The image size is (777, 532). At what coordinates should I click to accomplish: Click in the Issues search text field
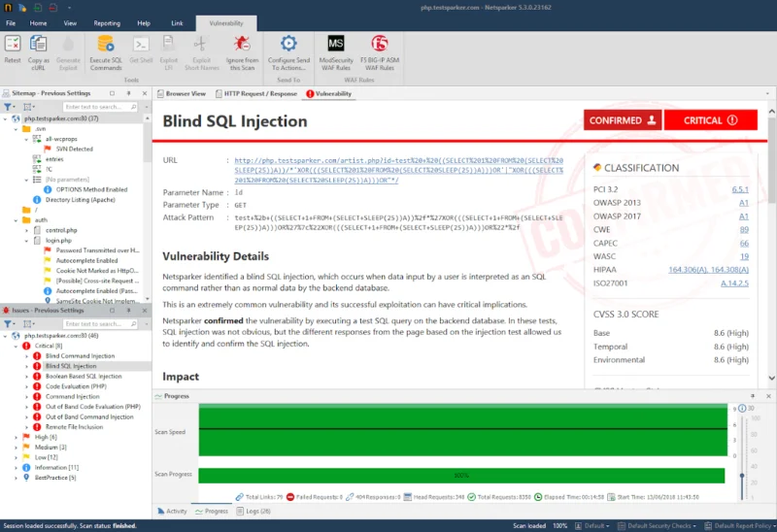[x=96, y=323]
